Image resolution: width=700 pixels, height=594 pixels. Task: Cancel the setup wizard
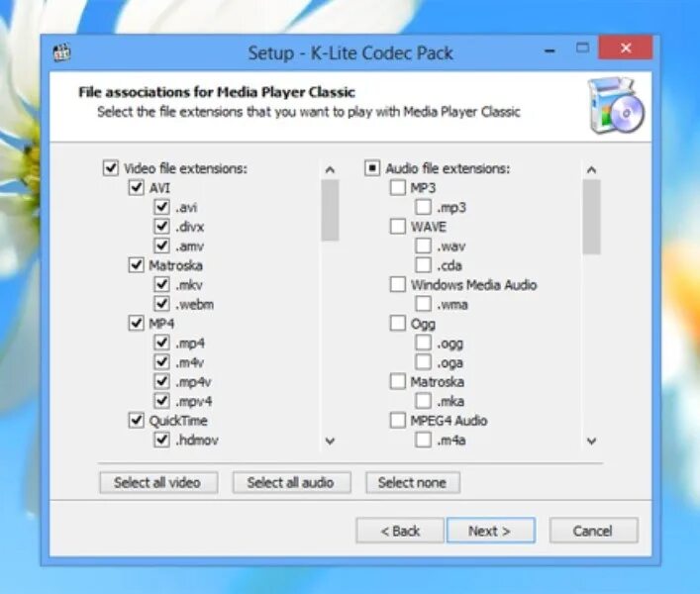594,531
